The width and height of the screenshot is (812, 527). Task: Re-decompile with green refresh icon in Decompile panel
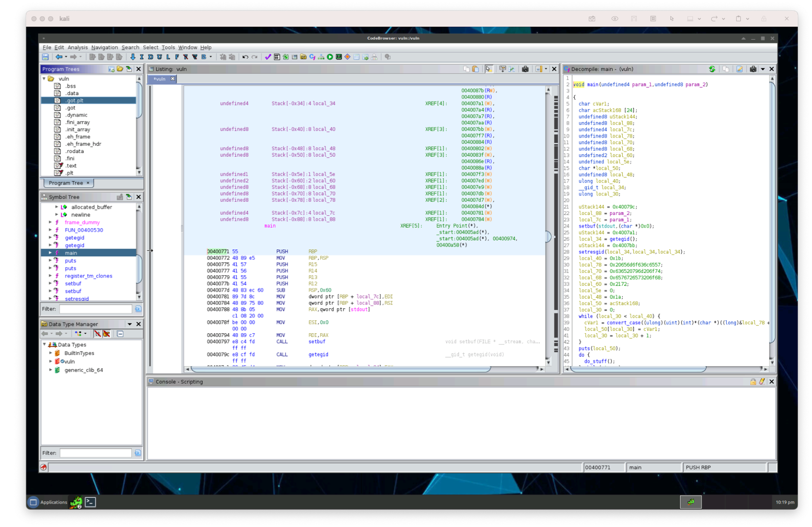(x=712, y=69)
